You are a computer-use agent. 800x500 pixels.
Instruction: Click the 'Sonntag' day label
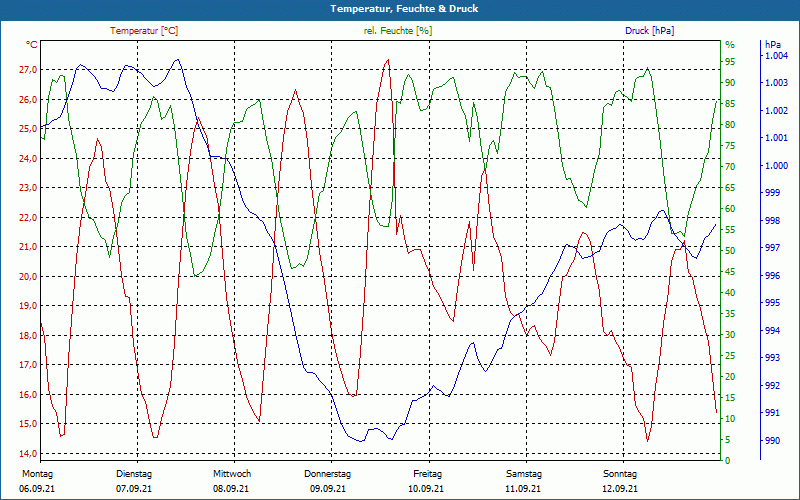coord(620,474)
